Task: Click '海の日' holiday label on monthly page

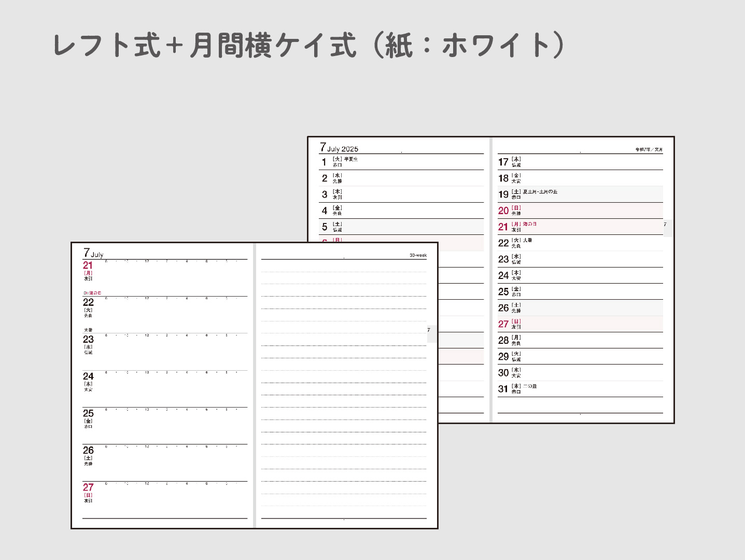Action: coord(529,224)
